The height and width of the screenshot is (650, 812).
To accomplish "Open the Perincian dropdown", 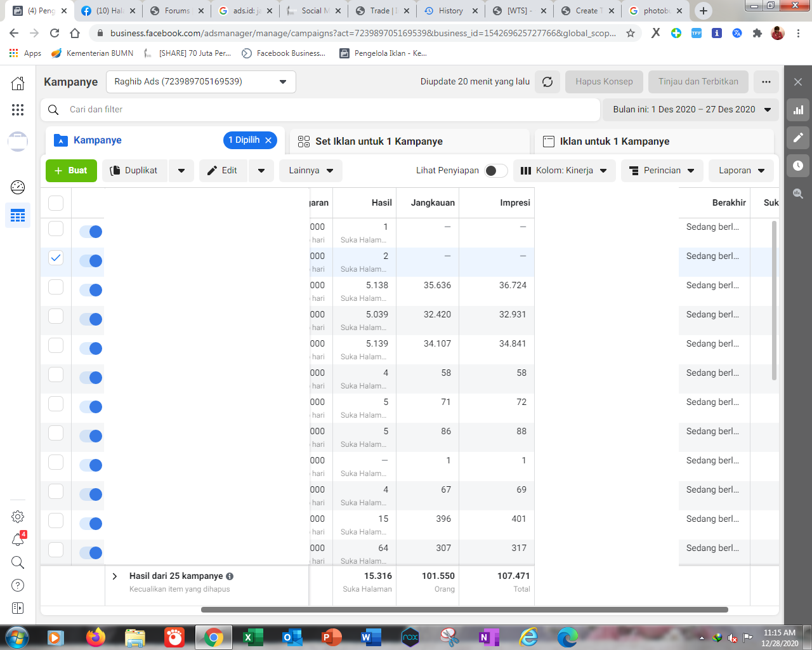I will tap(662, 171).
